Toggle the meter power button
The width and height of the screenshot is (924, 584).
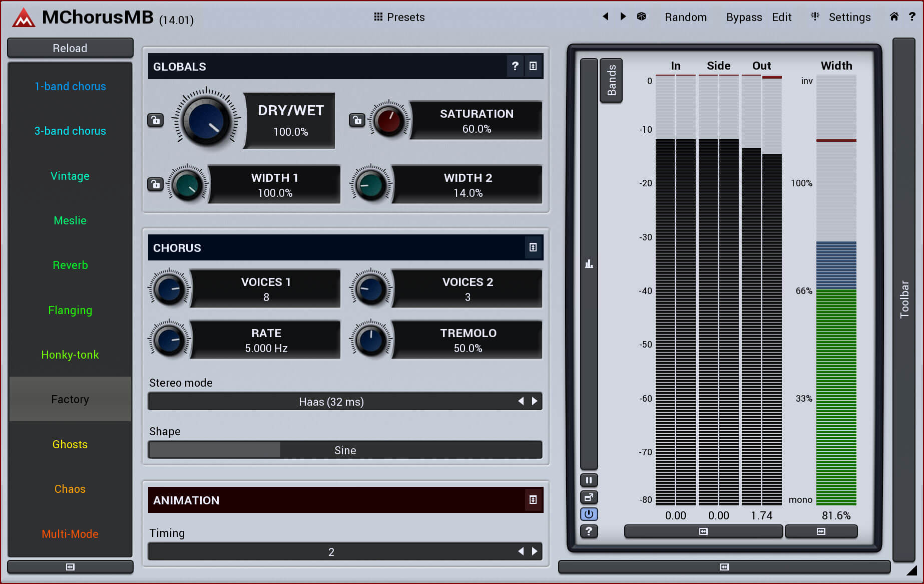[589, 514]
